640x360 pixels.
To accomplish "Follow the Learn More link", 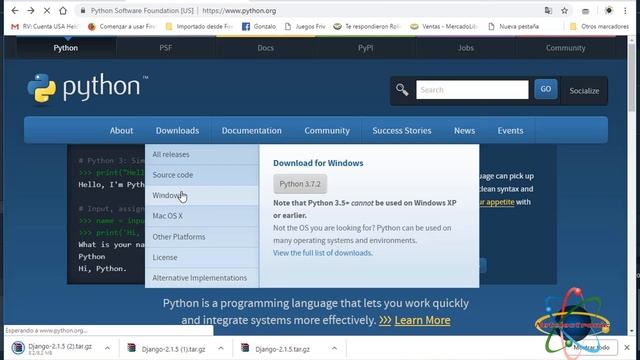I will coord(422,320).
